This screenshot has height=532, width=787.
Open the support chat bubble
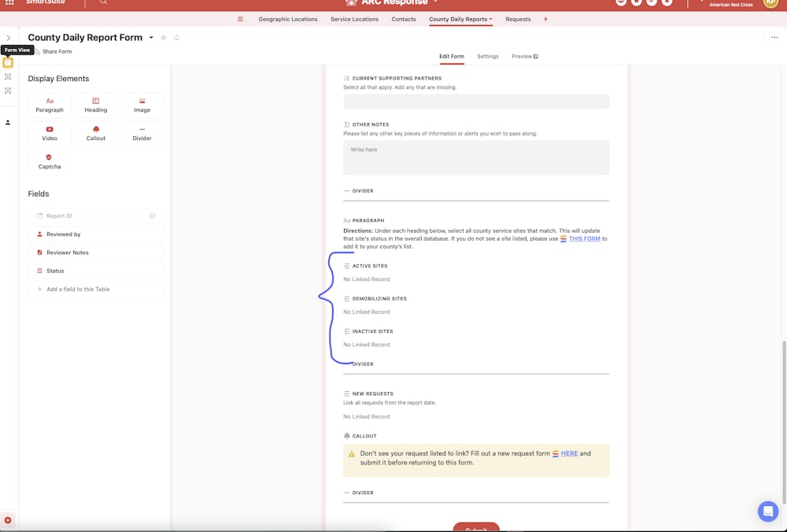[x=767, y=511]
